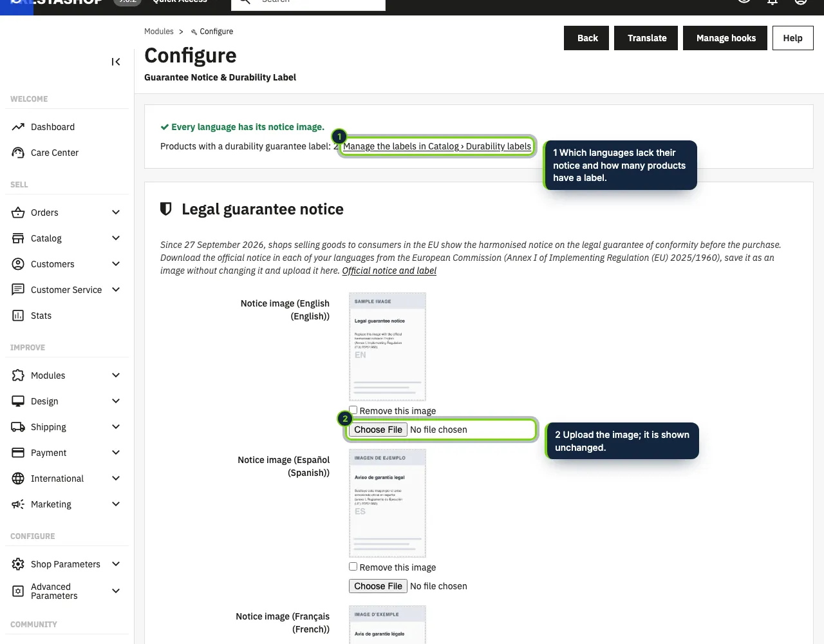This screenshot has width=824, height=644.
Task: Choose a file for the English notice image
Action: [378, 430]
